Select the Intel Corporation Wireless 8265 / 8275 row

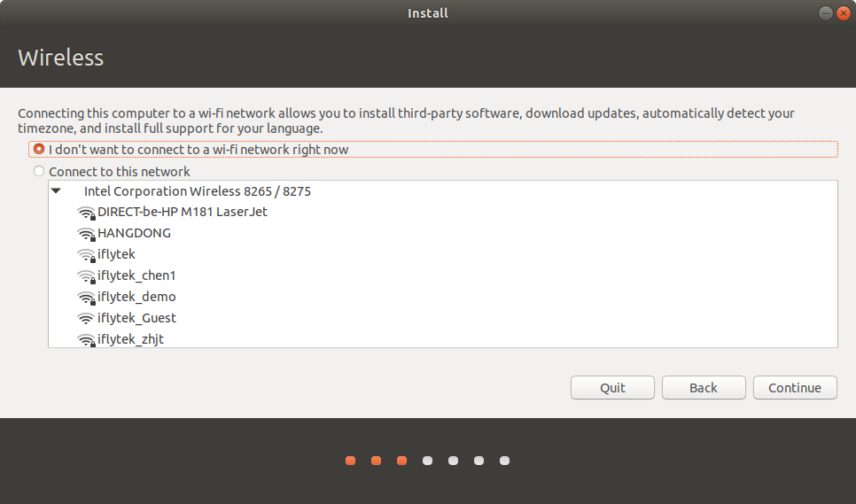[443, 191]
